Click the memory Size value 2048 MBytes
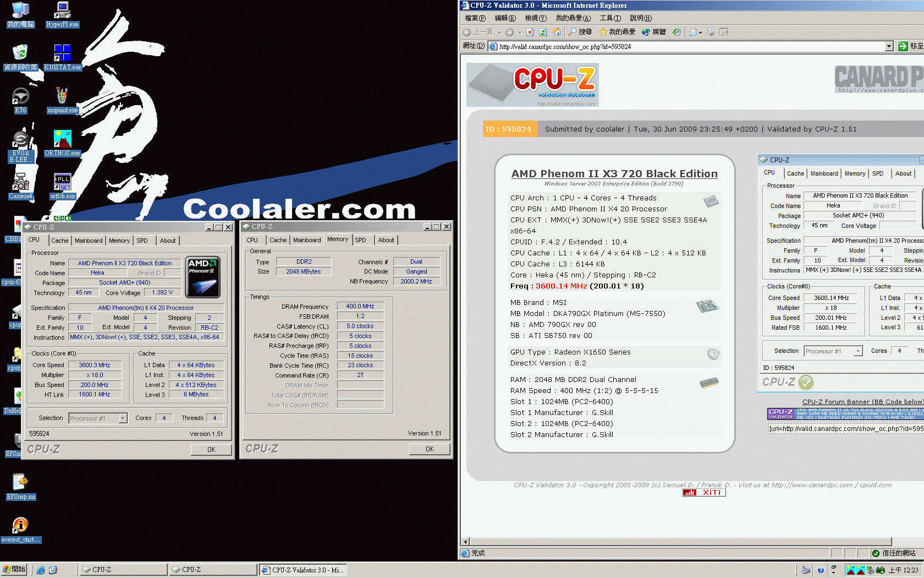Viewport: 924px width, 578px height. coord(304,271)
